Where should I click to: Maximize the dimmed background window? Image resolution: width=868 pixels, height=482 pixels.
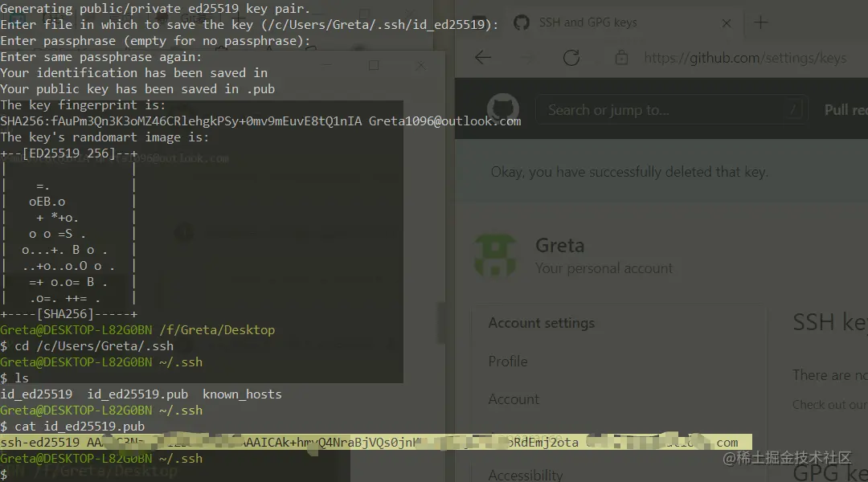click(374, 65)
